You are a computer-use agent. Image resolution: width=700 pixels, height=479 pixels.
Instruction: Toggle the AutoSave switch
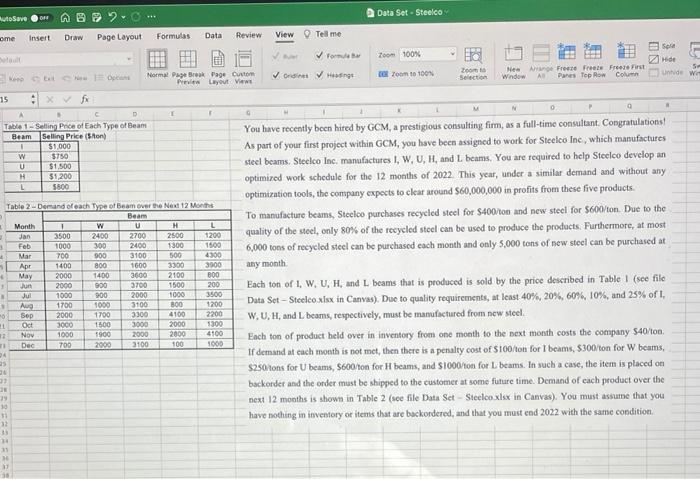(41, 18)
